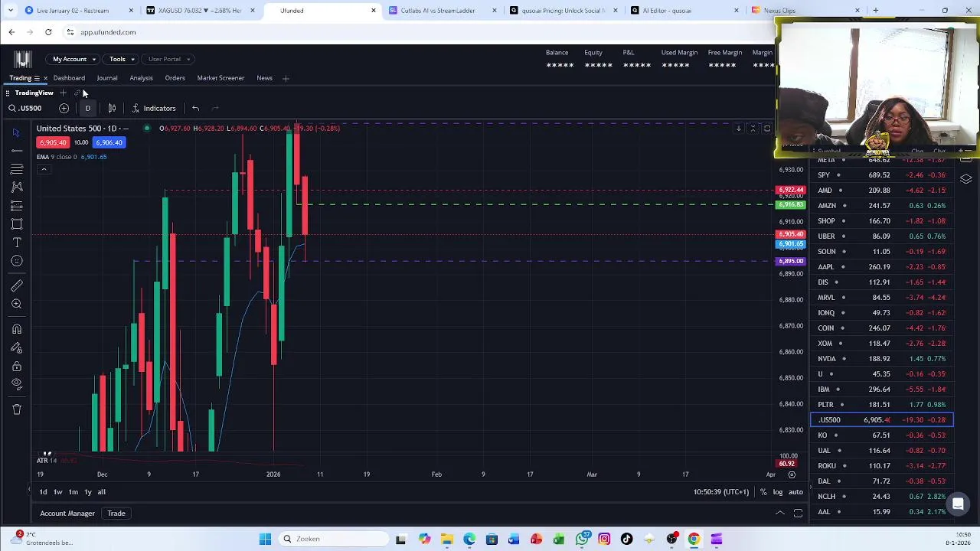Add a new workspace tab with plus
This screenshot has width=980, height=551.
click(286, 78)
